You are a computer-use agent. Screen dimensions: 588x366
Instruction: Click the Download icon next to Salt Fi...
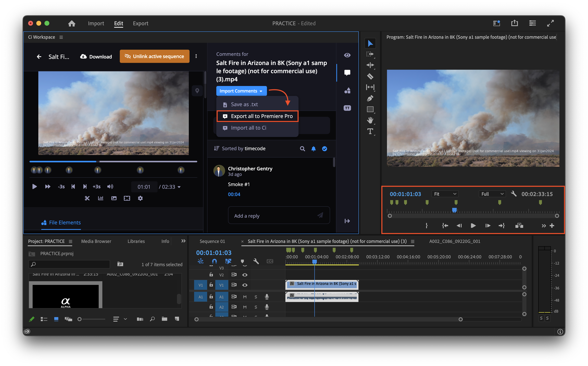(x=83, y=56)
